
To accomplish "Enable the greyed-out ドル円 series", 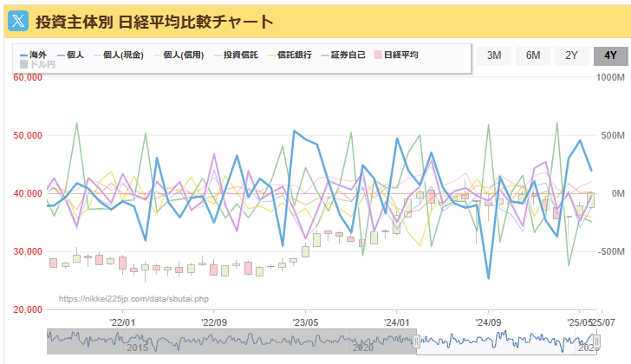I will tap(37, 64).
